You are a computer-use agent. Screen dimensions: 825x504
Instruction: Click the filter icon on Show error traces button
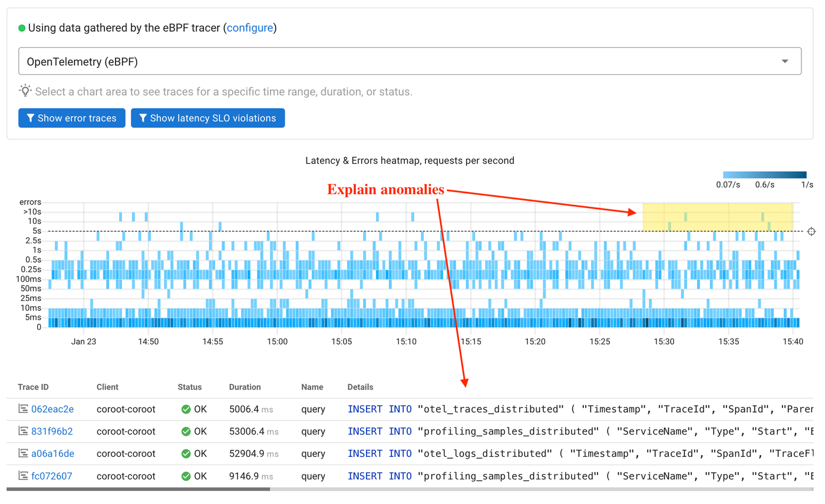[31, 118]
